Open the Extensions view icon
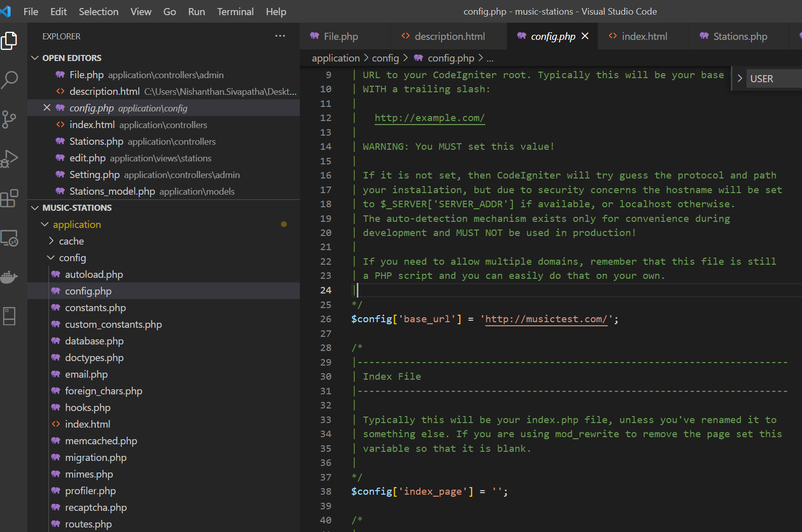802x532 pixels. click(x=9, y=198)
